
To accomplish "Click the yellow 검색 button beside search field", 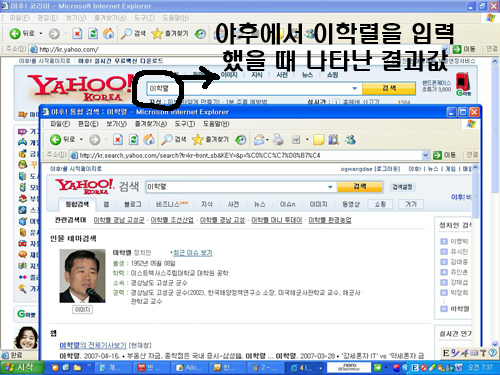I will (360, 187).
